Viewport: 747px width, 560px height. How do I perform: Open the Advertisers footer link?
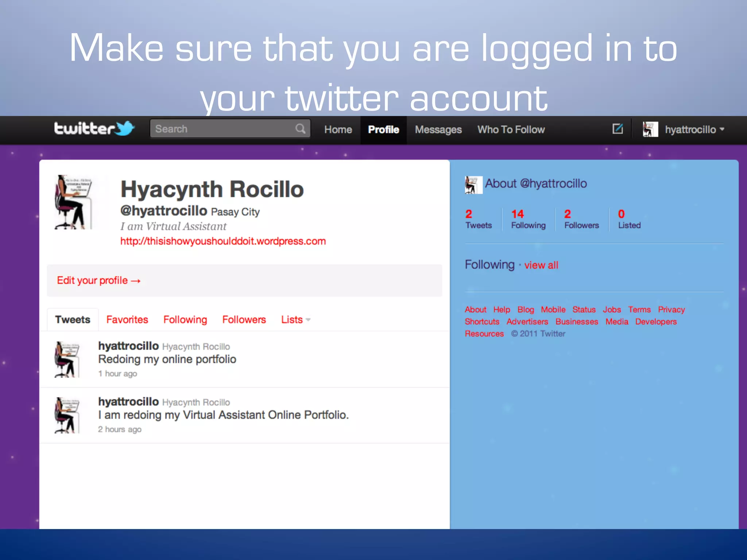pos(527,322)
